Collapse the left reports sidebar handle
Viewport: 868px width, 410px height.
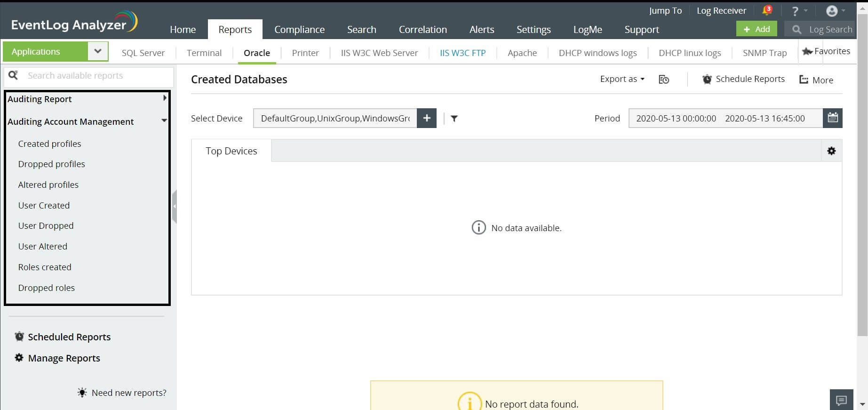pos(174,206)
